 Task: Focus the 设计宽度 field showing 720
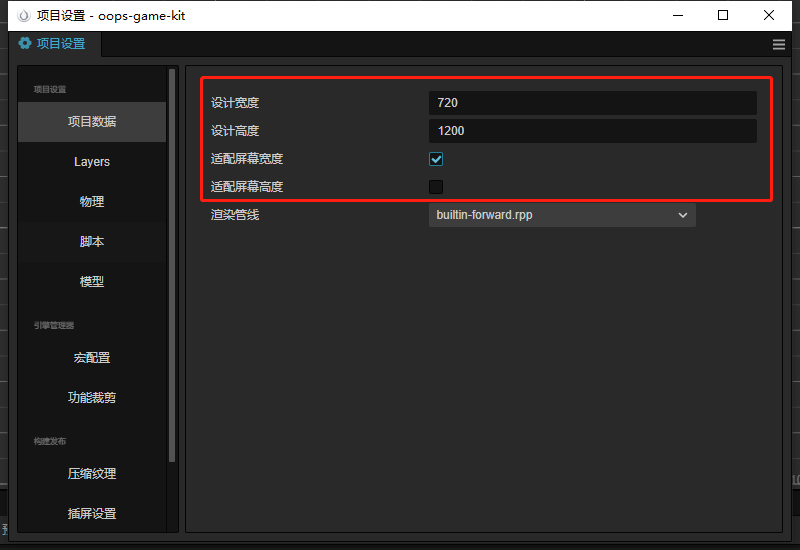coord(592,103)
